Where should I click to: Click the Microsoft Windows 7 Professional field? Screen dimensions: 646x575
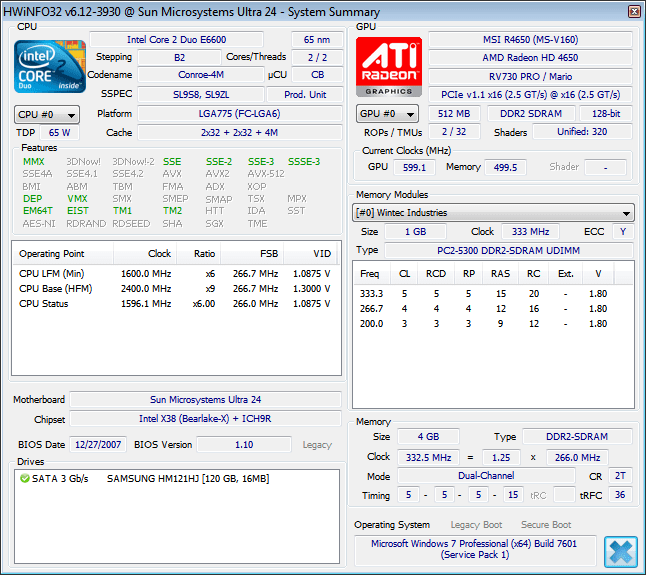tap(475, 549)
